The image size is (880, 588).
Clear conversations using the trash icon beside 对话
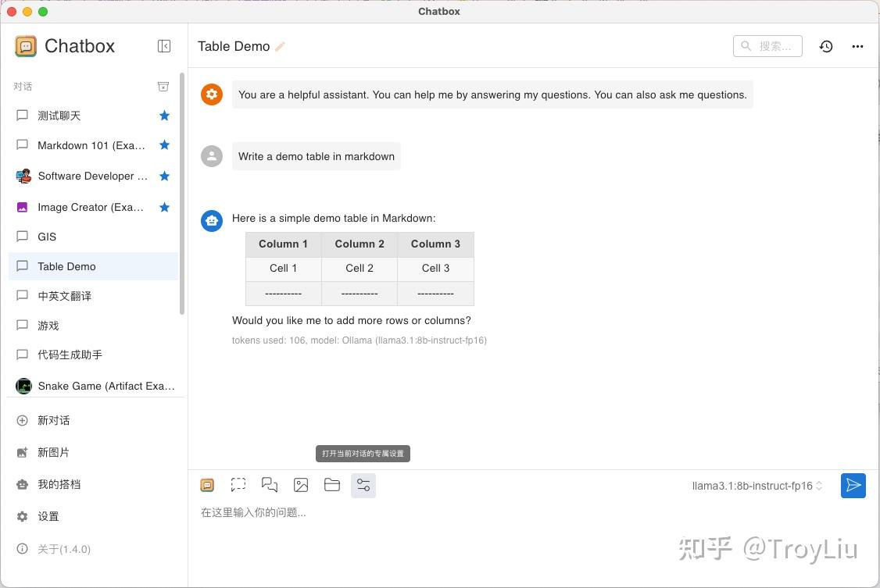163,86
